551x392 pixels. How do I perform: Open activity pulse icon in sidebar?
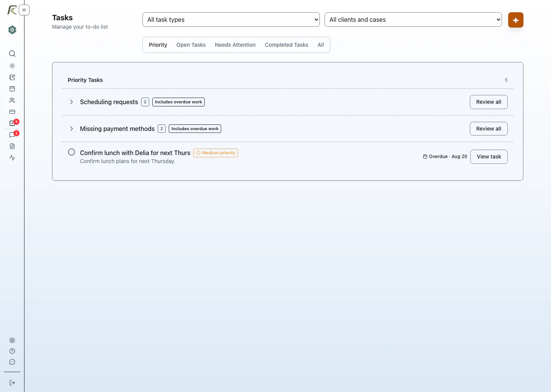12,158
